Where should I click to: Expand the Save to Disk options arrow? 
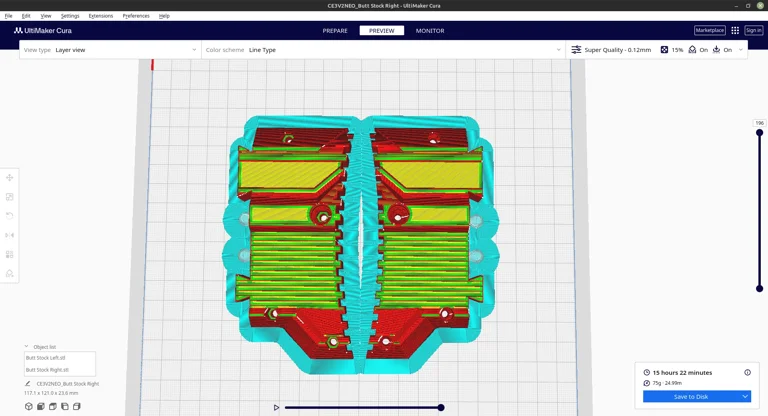745,397
